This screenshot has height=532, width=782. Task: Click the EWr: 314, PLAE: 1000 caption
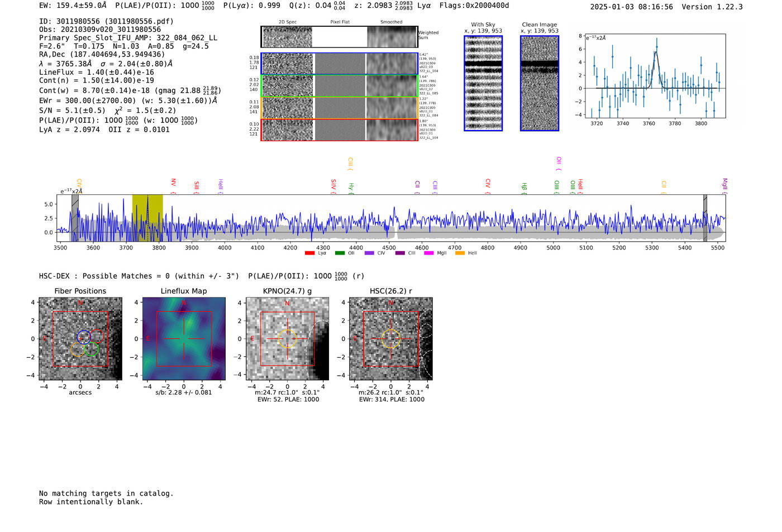click(x=392, y=400)
